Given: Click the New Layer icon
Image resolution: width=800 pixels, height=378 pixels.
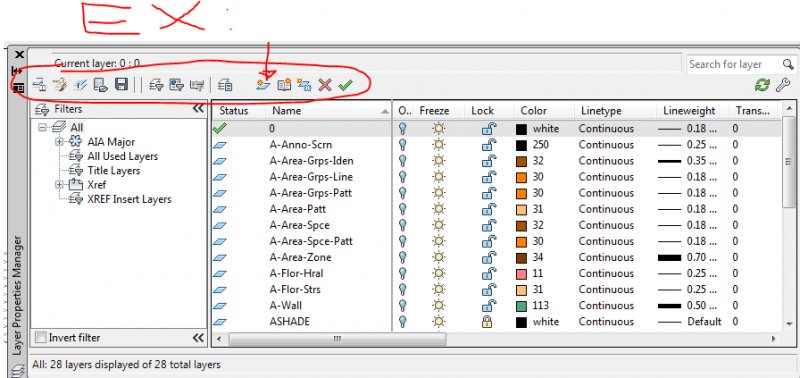Looking at the screenshot, I should click(263, 85).
